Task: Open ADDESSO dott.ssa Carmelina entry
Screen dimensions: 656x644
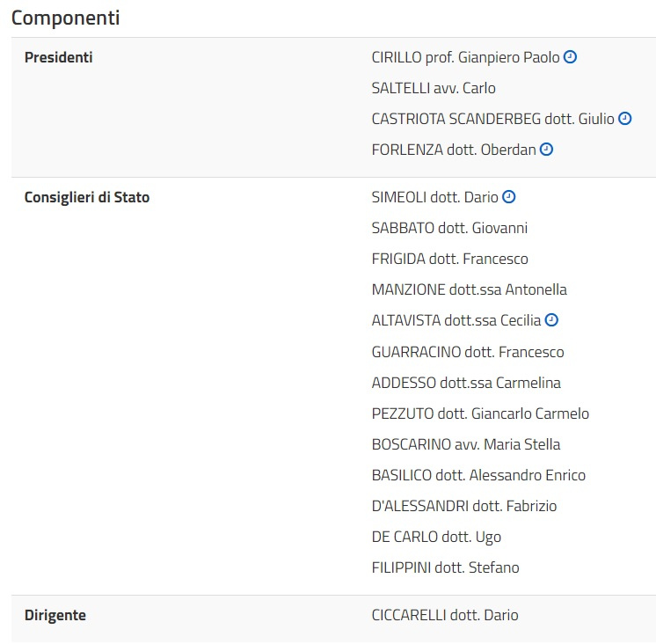Action: coord(466,383)
